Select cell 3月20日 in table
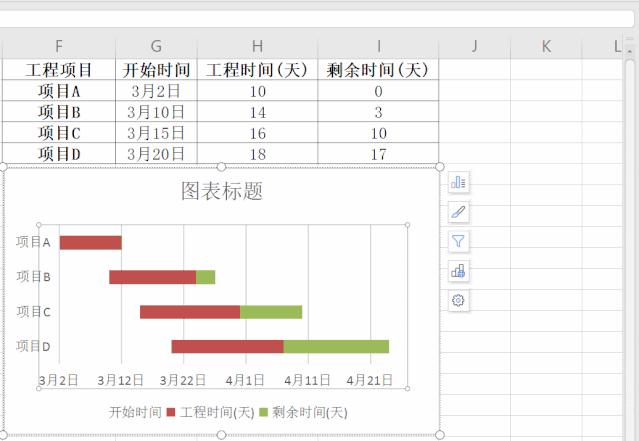Screen dimensions: 639x441 pos(156,154)
